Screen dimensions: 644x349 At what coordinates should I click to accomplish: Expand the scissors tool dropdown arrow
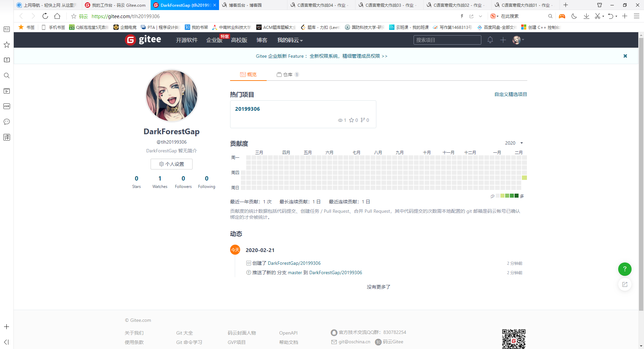[x=603, y=16]
